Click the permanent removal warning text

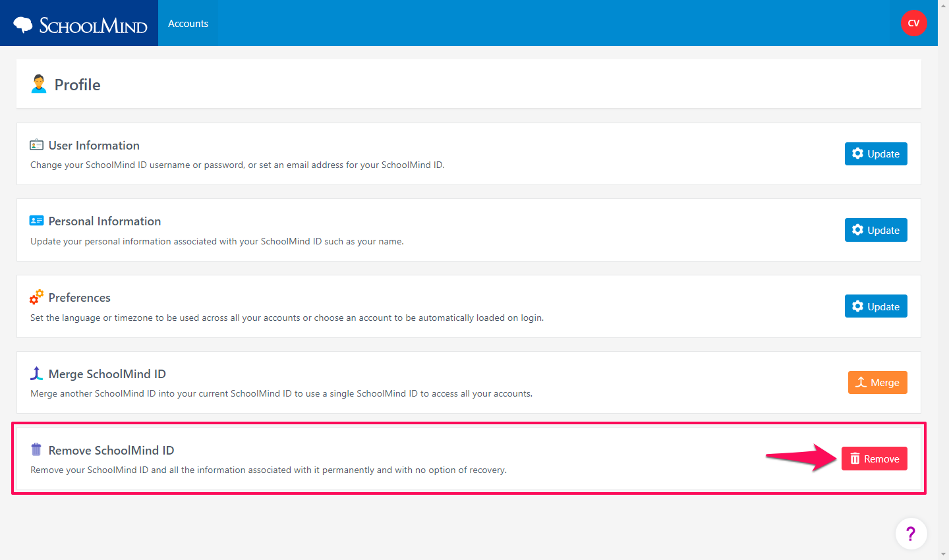[268, 470]
